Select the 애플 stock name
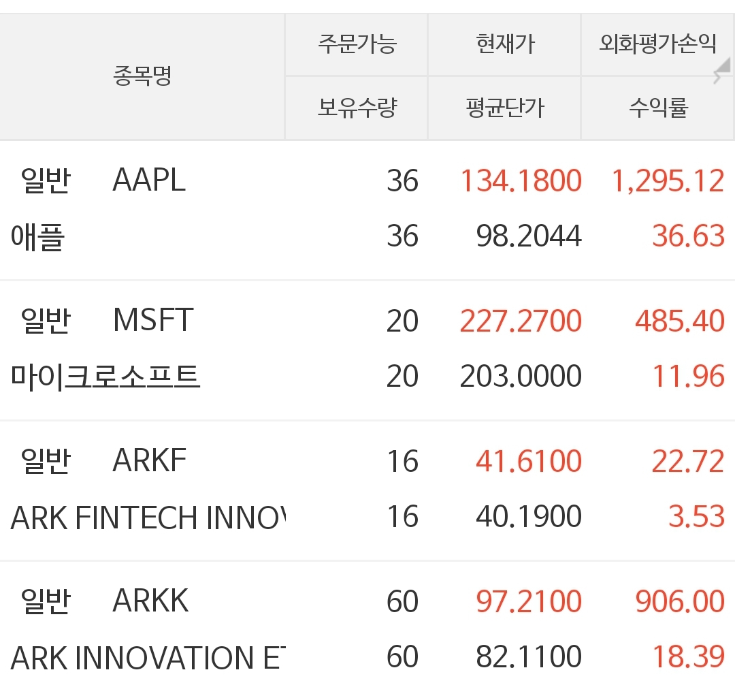Screen dimensions: 735x700 [x=38, y=237]
